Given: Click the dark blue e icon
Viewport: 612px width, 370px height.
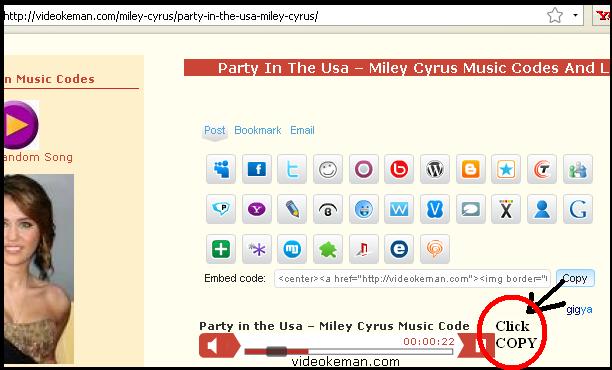Looking at the screenshot, I should pyautogui.click(x=399, y=249).
